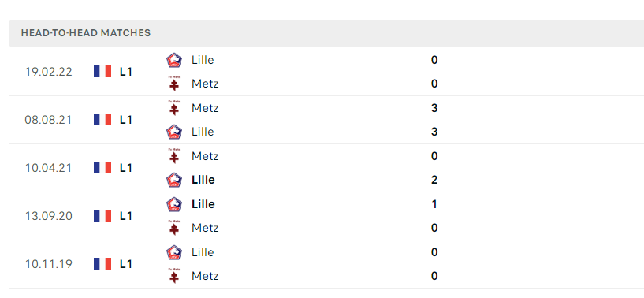
Task: Select bold Lille name in 13.09.20 match
Action: coord(203,204)
